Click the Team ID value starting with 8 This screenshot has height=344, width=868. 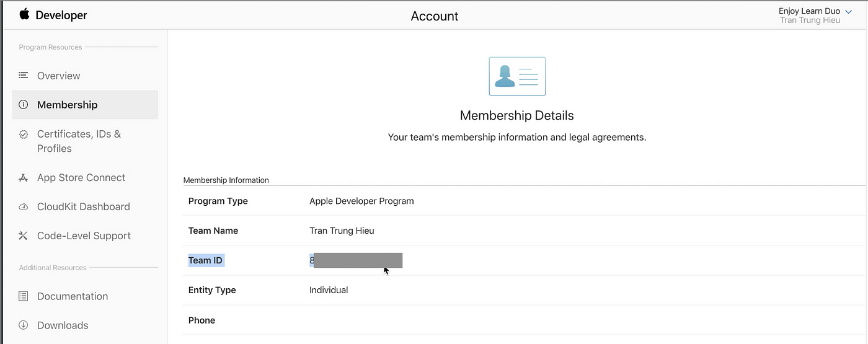tap(356, 260)
